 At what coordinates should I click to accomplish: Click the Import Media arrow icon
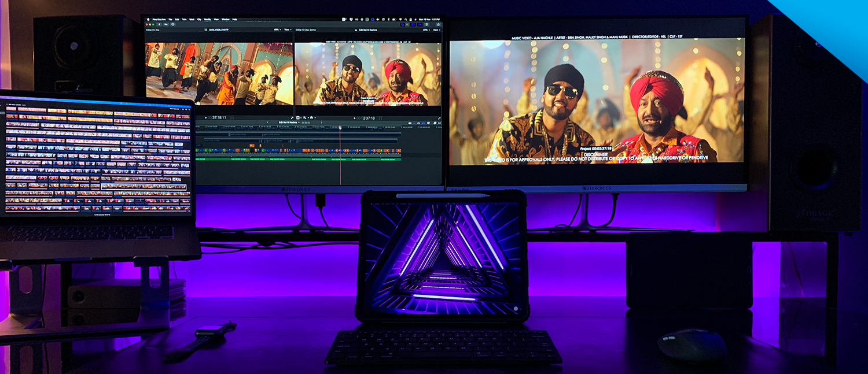point(160,24)
